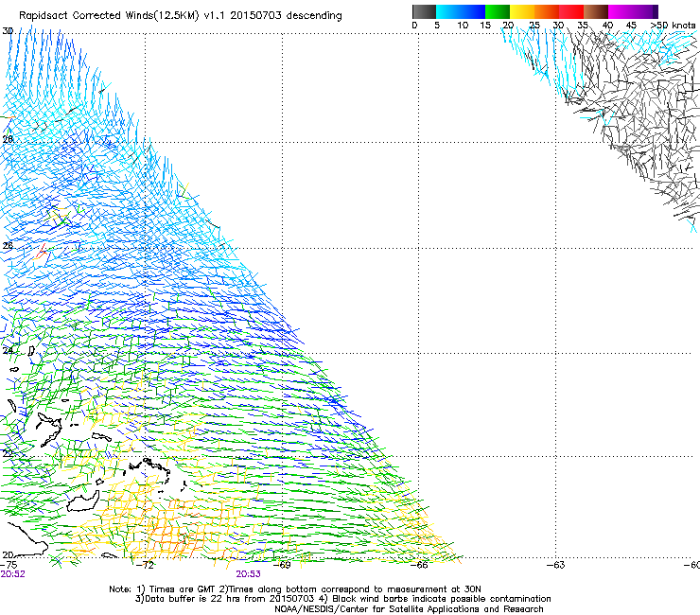Click the longitude -72 axis label
The width and height of the screenshot is (700, 615).
(145, 565)
